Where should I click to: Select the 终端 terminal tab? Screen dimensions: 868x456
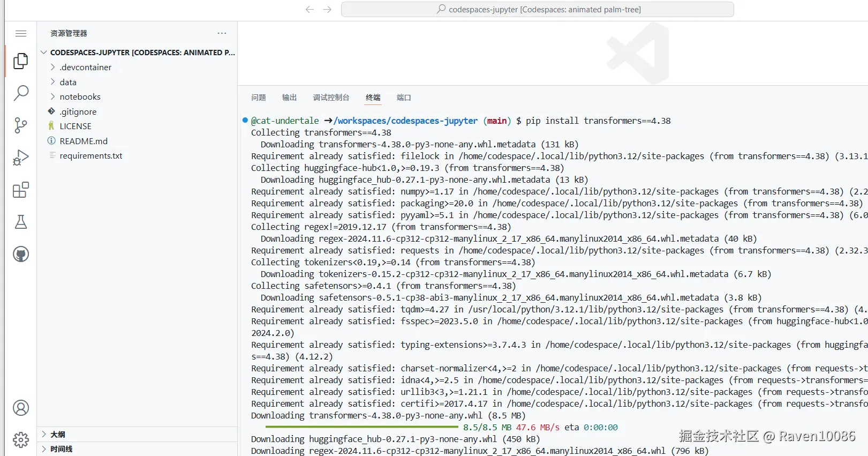(373, 98)
